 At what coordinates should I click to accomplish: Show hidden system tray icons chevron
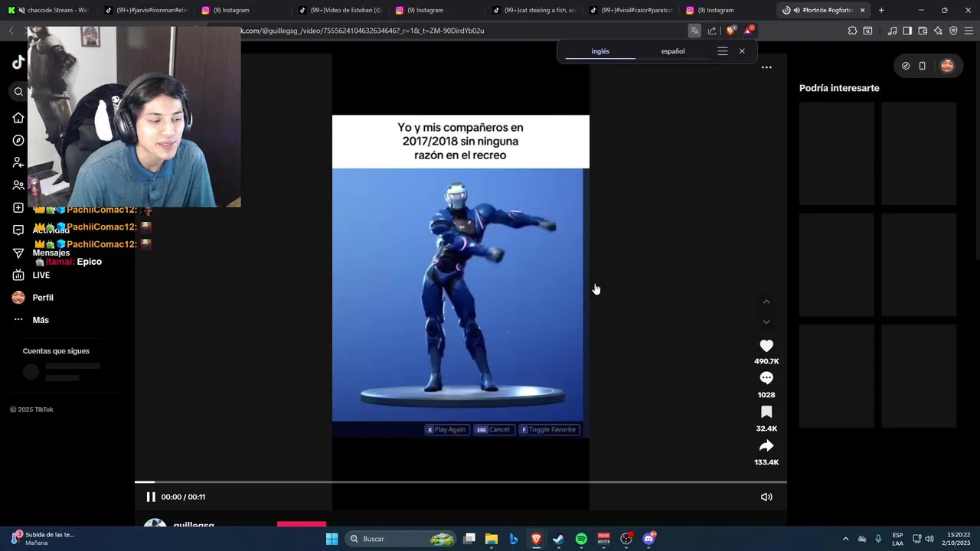tap(845, 539)
